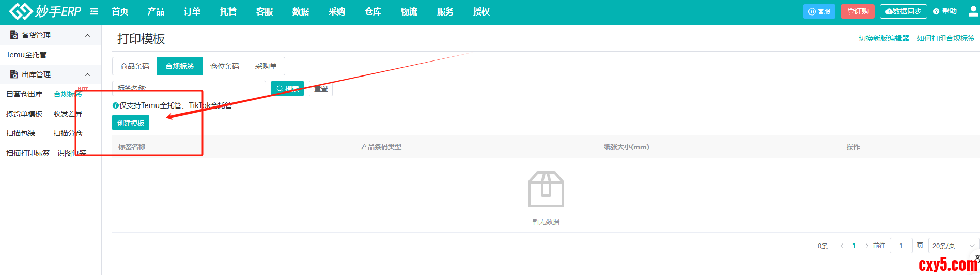Image resolution: width=980 pixels, height=275 pixels.
Task: Open 采购 menu in top navigation
Action: pos(337,11)
